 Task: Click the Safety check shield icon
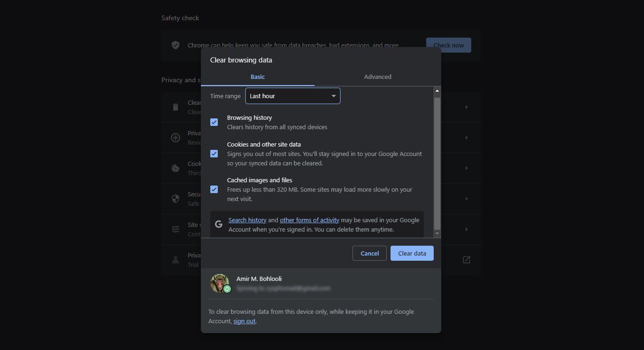tap(175, 45)
